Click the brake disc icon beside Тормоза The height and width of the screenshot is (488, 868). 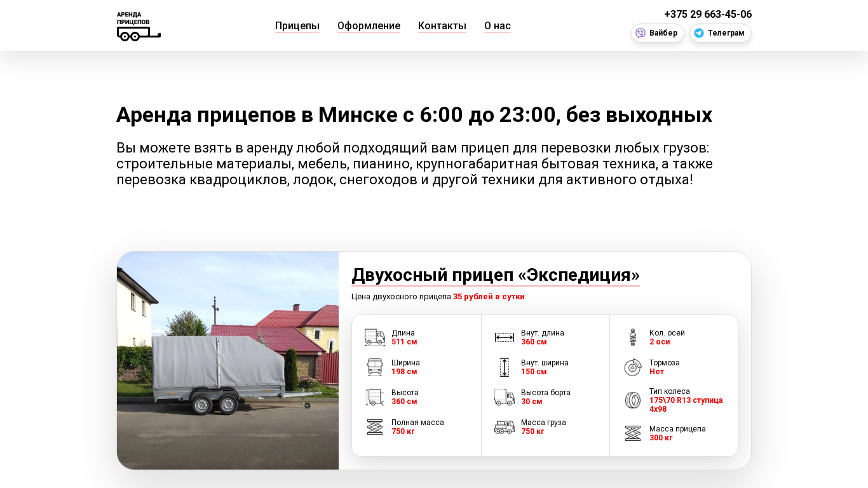[x=633, y=367]
